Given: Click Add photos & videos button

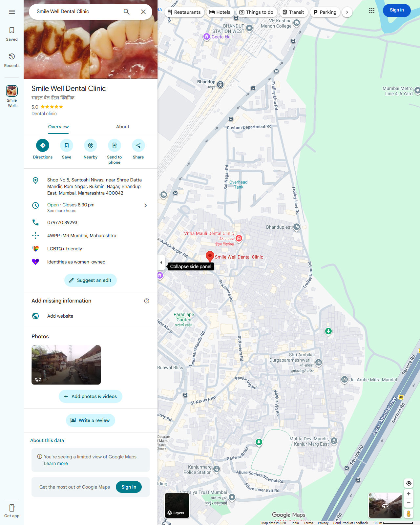Looking at the screenshot, I should point(91,396).
